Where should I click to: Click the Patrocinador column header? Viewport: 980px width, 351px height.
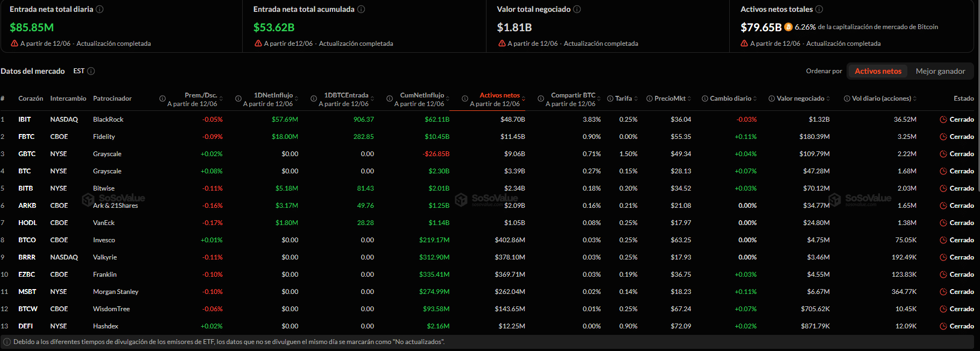(x=112, y=99)
